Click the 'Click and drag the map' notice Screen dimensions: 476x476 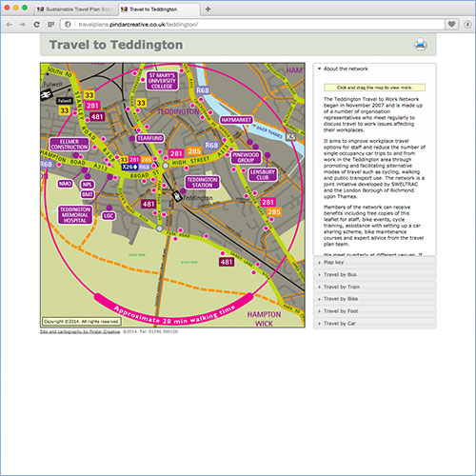pyautogui.click(x=374, y=88)
